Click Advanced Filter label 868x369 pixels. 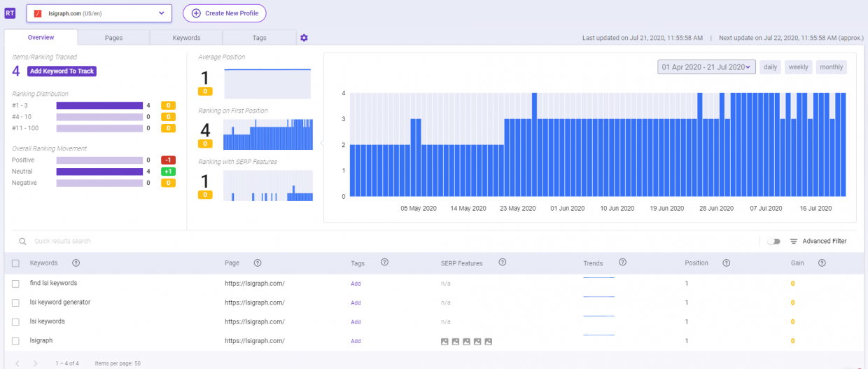825,241
